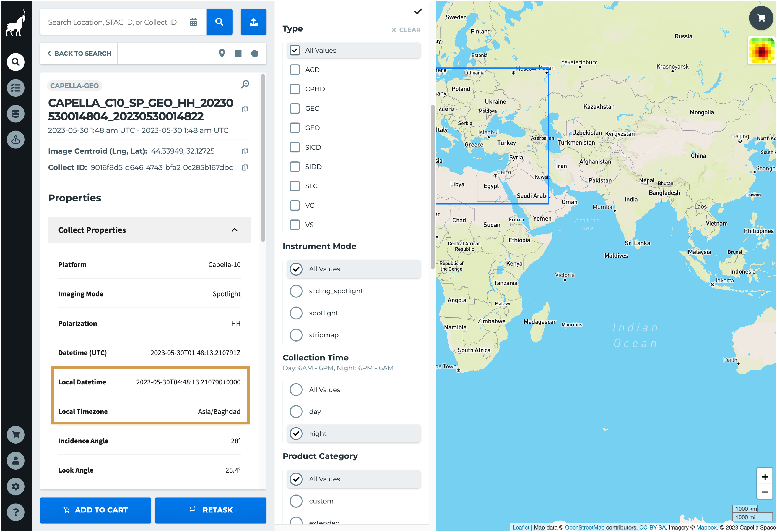Screen dimensions: 777x532
Task: Select the point marker drawing tool
Action: (222, 53)
